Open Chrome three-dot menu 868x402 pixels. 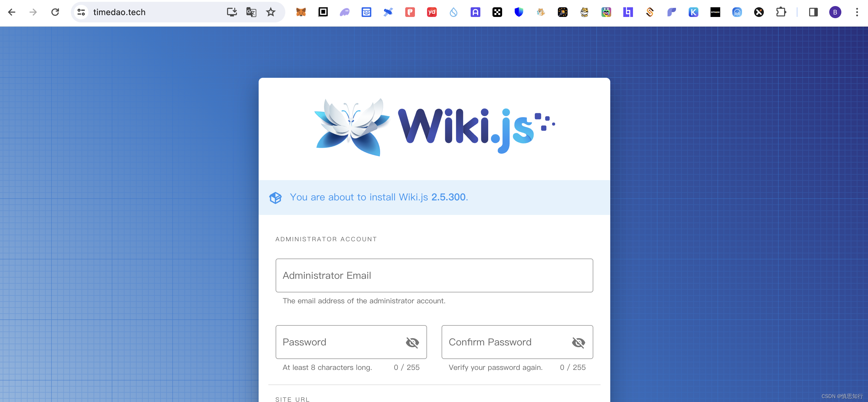coord(857,12)
